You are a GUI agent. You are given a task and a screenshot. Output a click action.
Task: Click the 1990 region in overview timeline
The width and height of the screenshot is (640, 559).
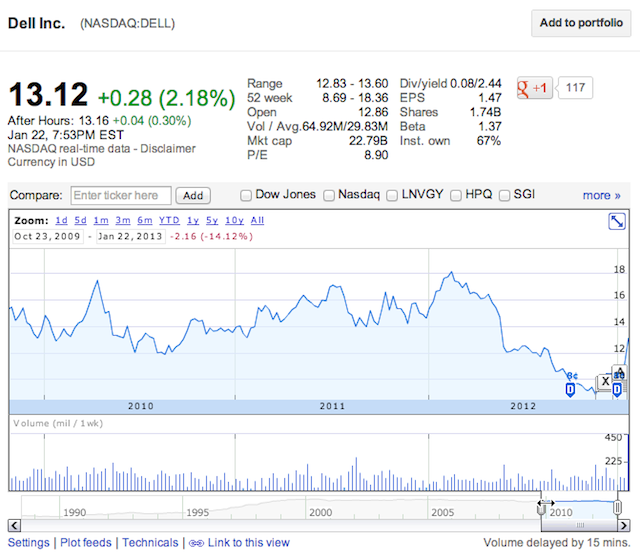point(75,512)
